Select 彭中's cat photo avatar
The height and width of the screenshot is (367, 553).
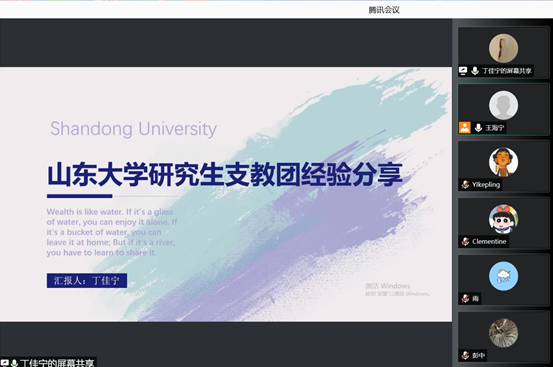click(x=503, y=333)
